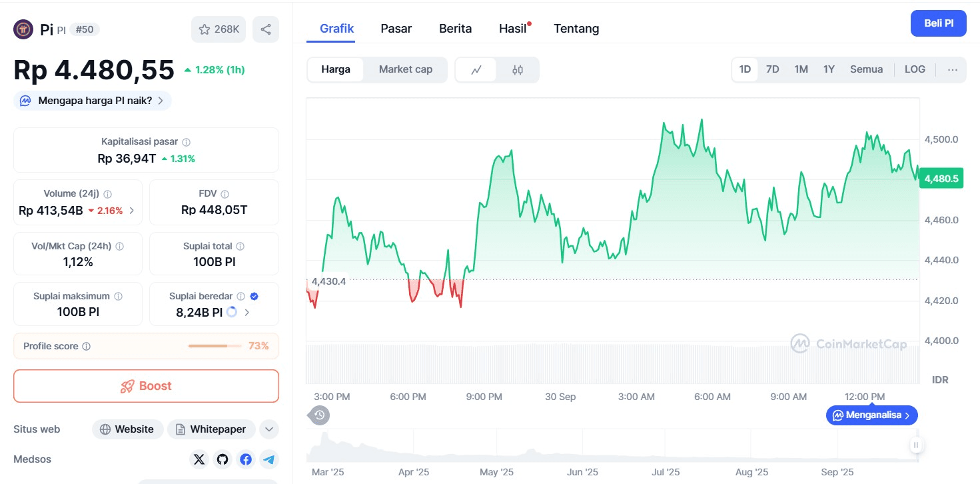This screenshot has width=980, height=484.
Task: Click the Facebook social icon
Action: tap(245, 459)
